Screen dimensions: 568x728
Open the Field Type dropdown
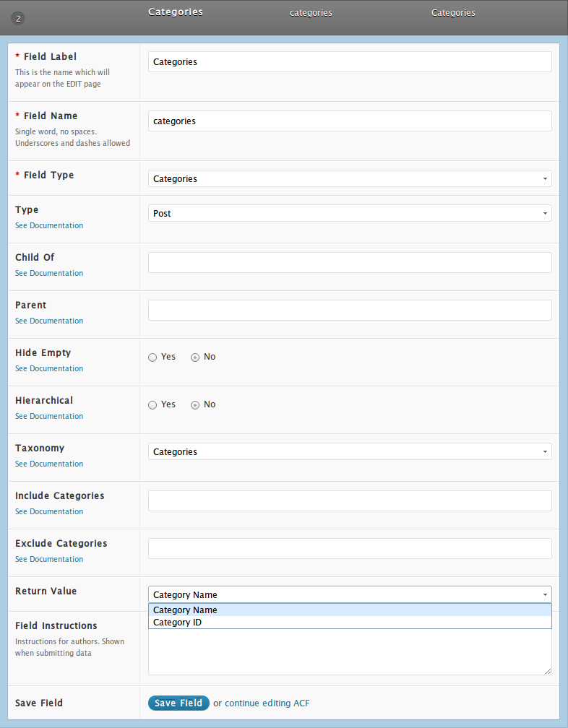[350, 179]
